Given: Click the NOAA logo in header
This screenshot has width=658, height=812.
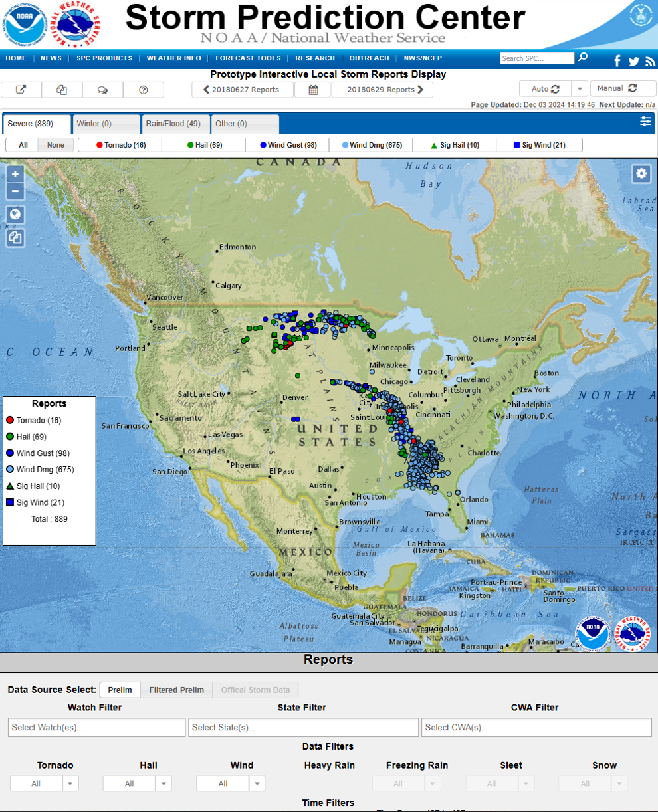Looking at the screenshot, I should (25, 23).
